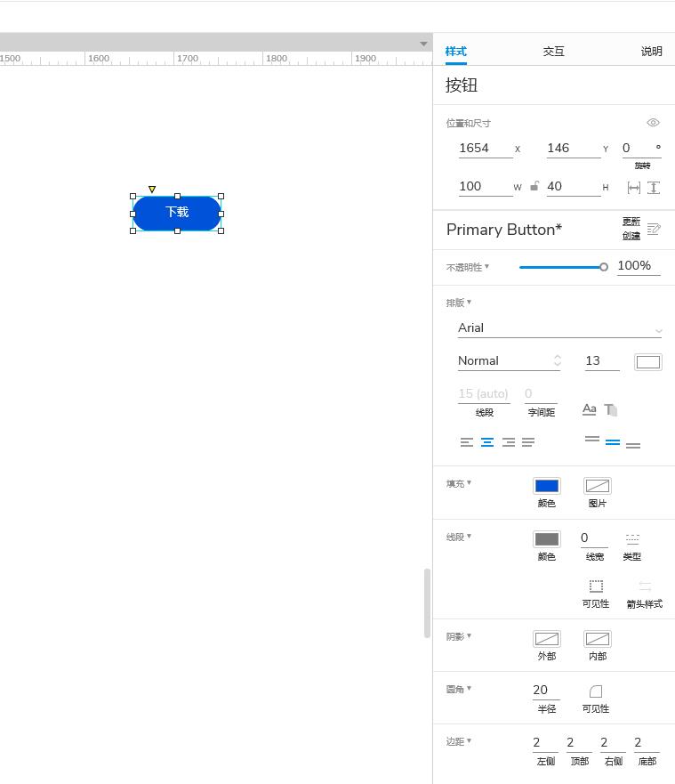Collapse the 排版 section
This screenshot has width=675, height=784.
[459, 303]
